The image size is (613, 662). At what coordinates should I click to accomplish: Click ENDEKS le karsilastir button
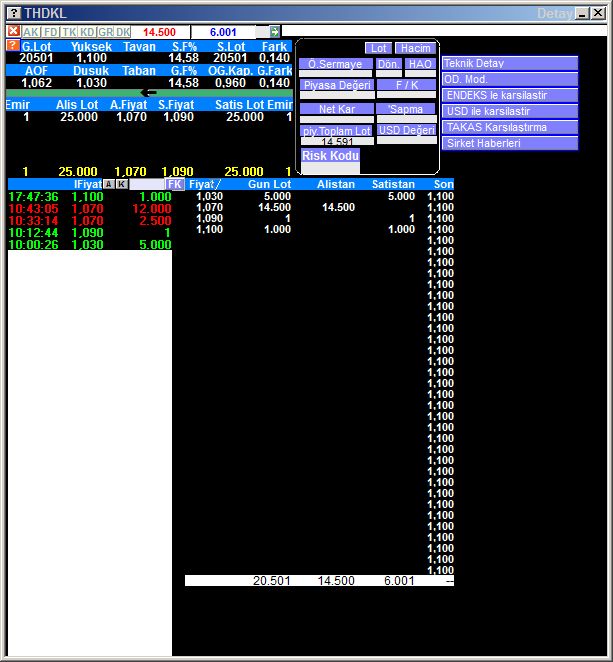pos(510,95)
